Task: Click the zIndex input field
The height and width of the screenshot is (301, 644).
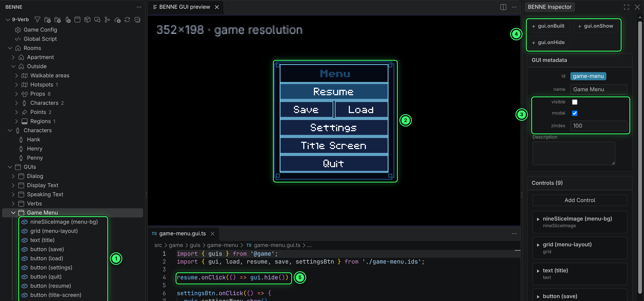Action: [598, 126]
